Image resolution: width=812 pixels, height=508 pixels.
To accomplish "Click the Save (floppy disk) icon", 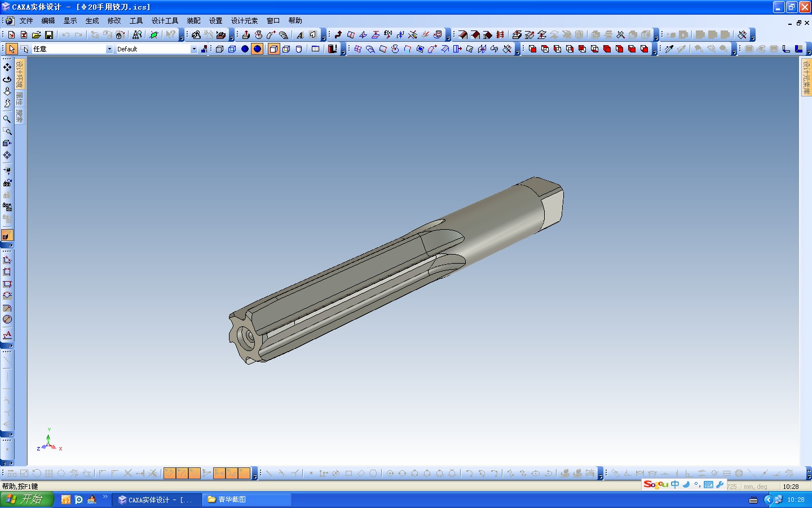I will [49, 35].
